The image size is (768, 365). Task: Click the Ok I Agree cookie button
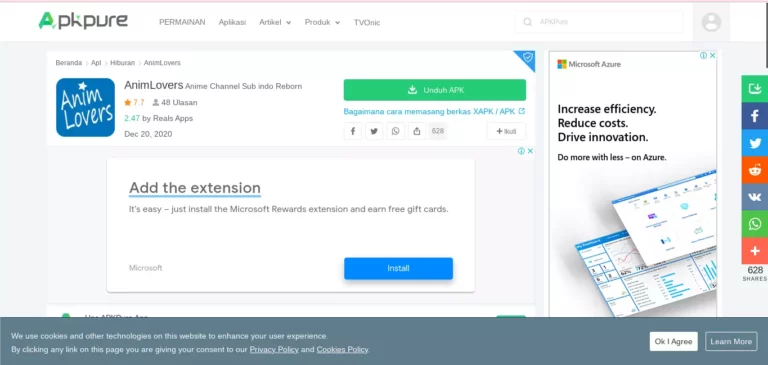coord(673,341)
